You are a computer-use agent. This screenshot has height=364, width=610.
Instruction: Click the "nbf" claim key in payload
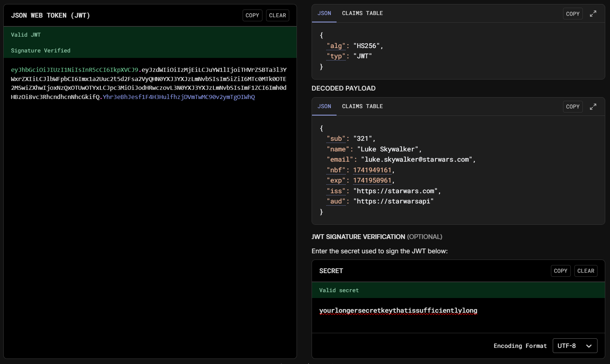coord(336,170)
